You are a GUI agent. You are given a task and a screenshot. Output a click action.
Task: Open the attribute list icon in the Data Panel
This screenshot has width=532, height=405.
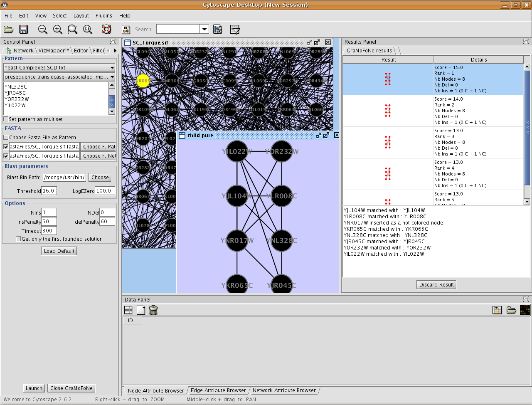497,310
